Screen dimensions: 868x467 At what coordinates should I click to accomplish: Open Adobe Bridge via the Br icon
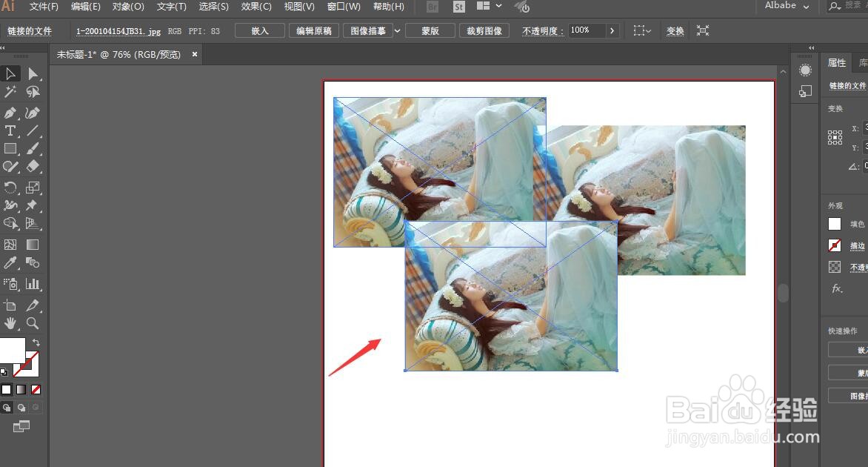point(431,7)
